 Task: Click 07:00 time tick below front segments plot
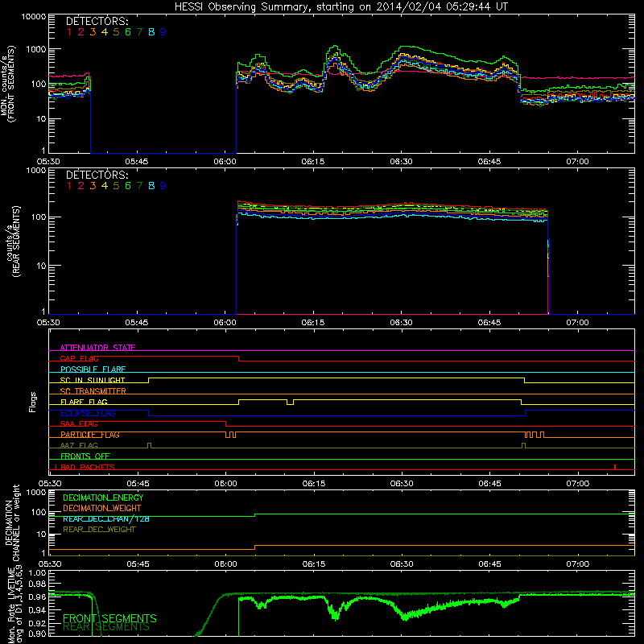(x=577, y=162)
